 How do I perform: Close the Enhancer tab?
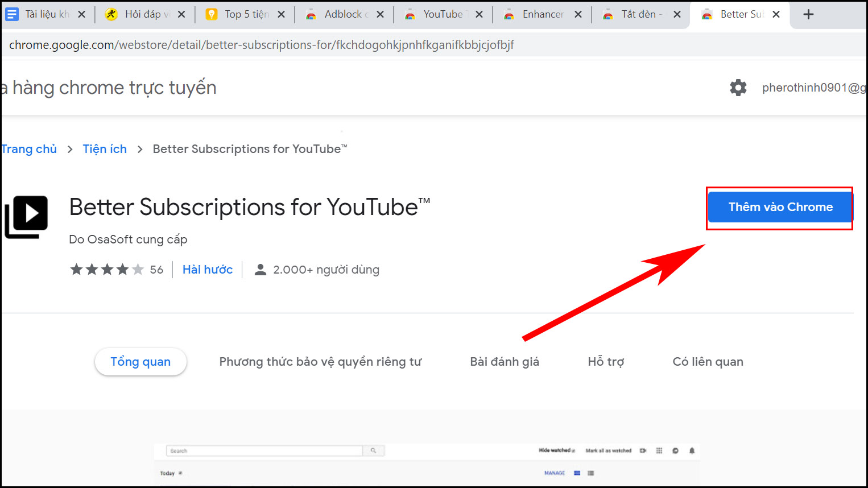pyautogui.click(x=578, y=14)
